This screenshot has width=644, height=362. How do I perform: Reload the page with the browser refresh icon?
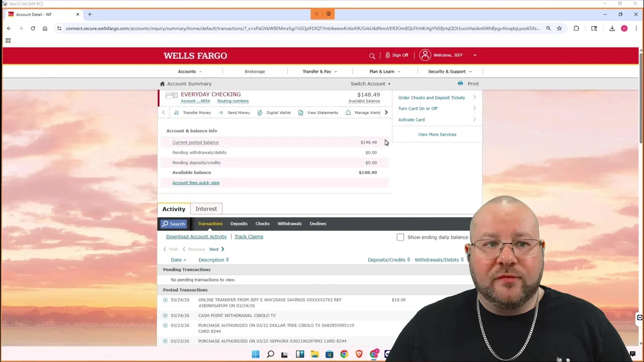[x=33, y=29]
